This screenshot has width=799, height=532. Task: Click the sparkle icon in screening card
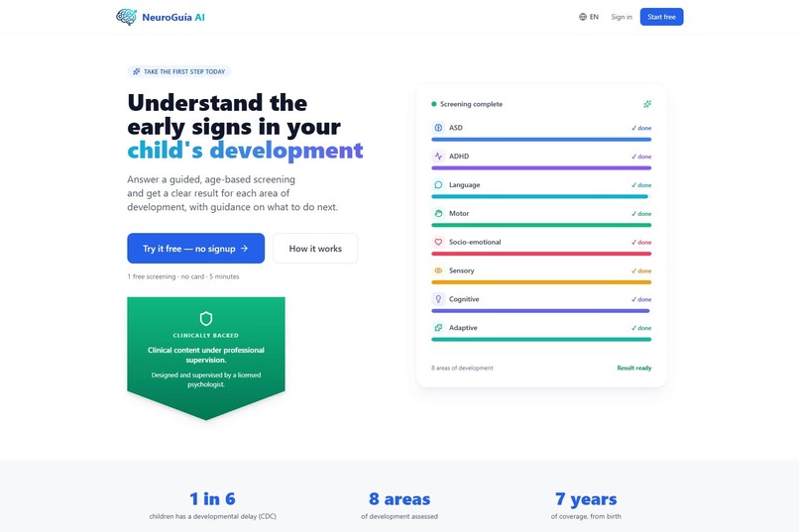click(x=647, y=104)
